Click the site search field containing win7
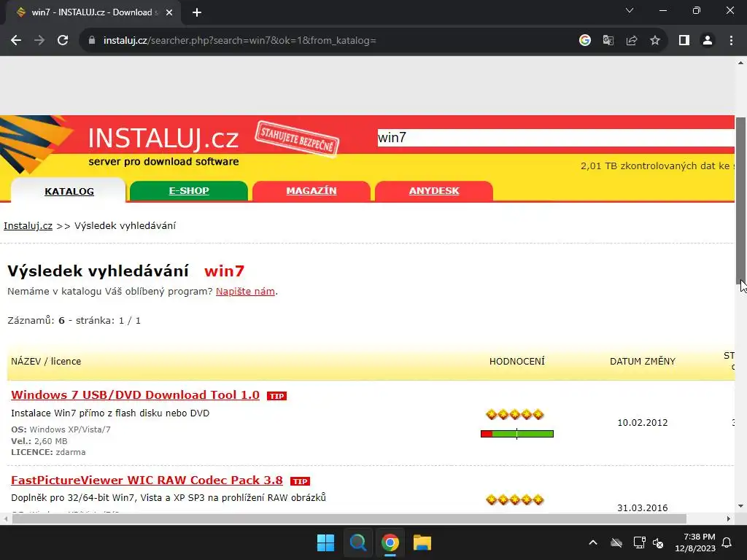 (x=555, y=138)
